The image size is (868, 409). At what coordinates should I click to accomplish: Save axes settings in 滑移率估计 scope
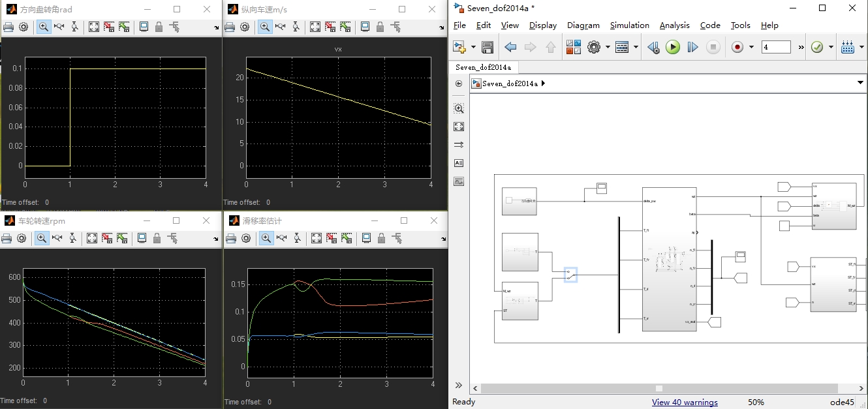332,238
